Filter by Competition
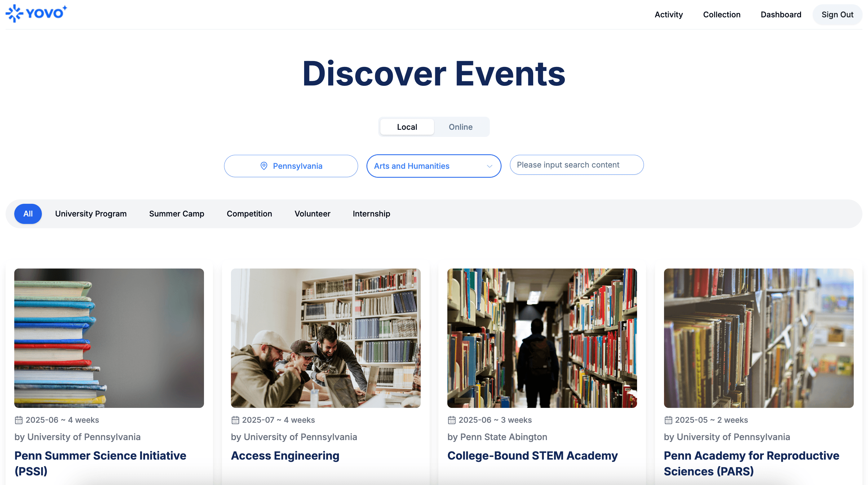 pos(249,214)
